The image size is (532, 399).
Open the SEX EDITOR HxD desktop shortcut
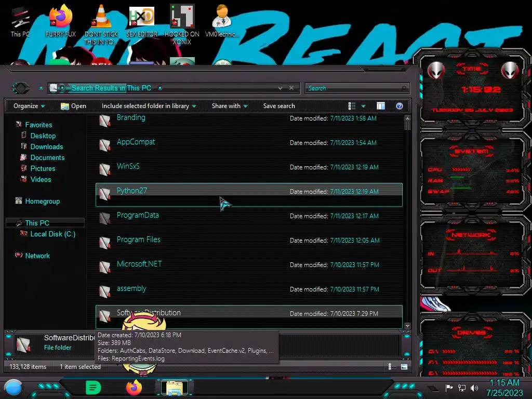[x=141, y=21]
